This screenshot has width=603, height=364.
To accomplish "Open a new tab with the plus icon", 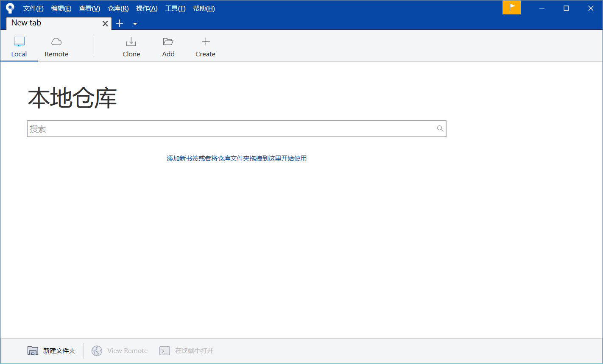I will pos(119,23).
